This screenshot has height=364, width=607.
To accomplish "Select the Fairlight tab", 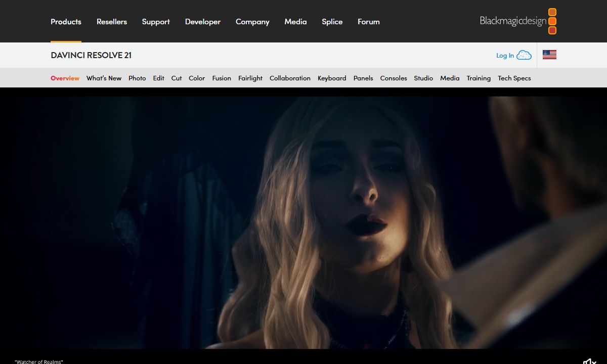I will click(x=250, y=78).
